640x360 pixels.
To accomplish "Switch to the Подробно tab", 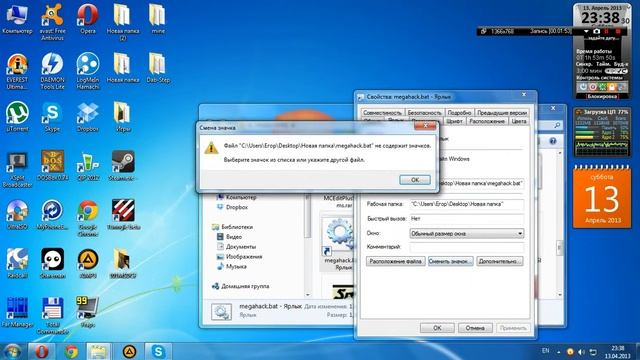I will (459, 112).
